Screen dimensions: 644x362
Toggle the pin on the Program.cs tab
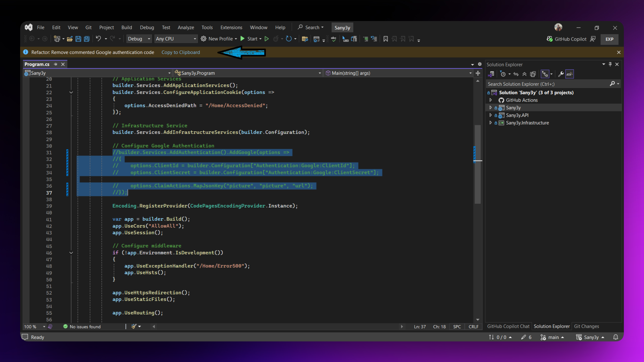[x=55, y=64]
